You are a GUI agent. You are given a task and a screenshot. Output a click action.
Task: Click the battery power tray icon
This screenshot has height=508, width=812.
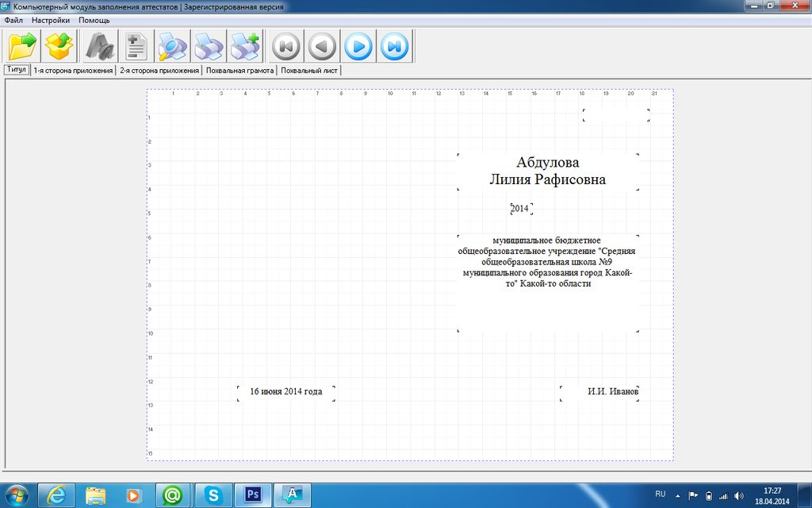click(x=709, y=496)
